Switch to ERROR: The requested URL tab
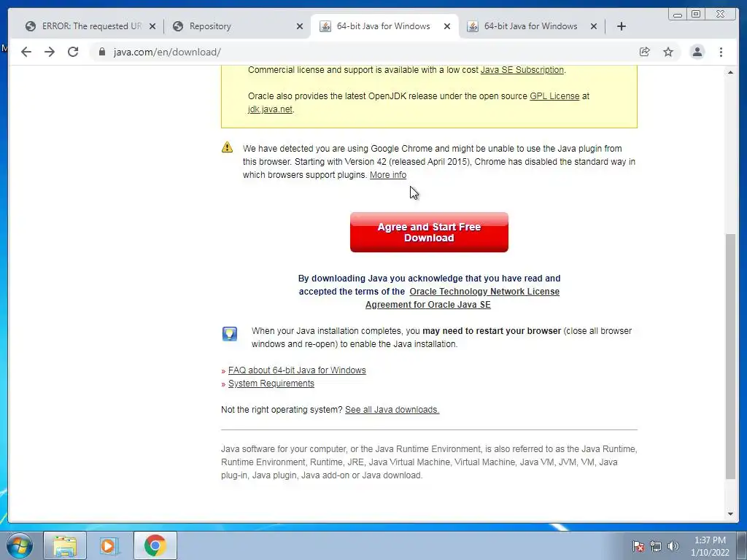 tap(90, 26)
